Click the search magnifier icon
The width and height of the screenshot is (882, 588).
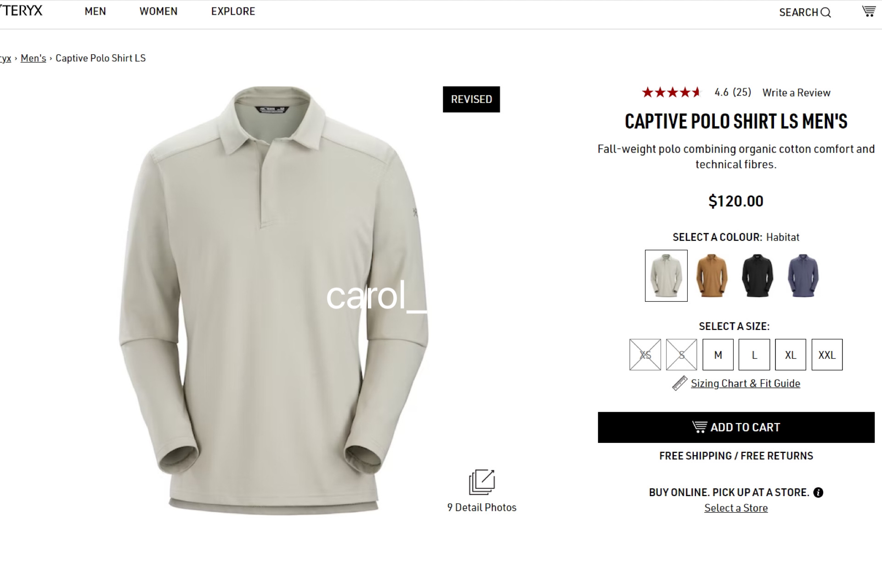coord(826,12)
